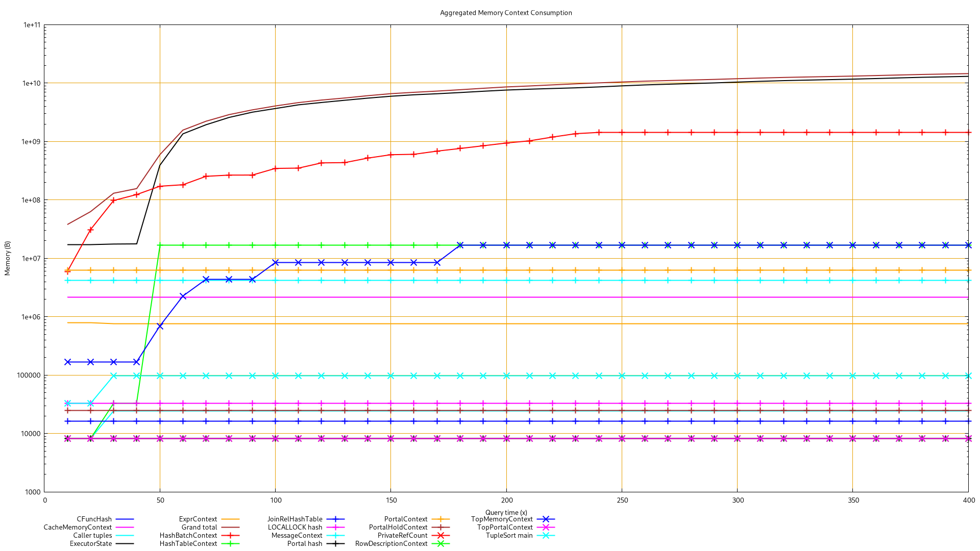The image size is (980, 551).
Task: Click the HashTableContext green plus legend marker
Action: (230, 543)
